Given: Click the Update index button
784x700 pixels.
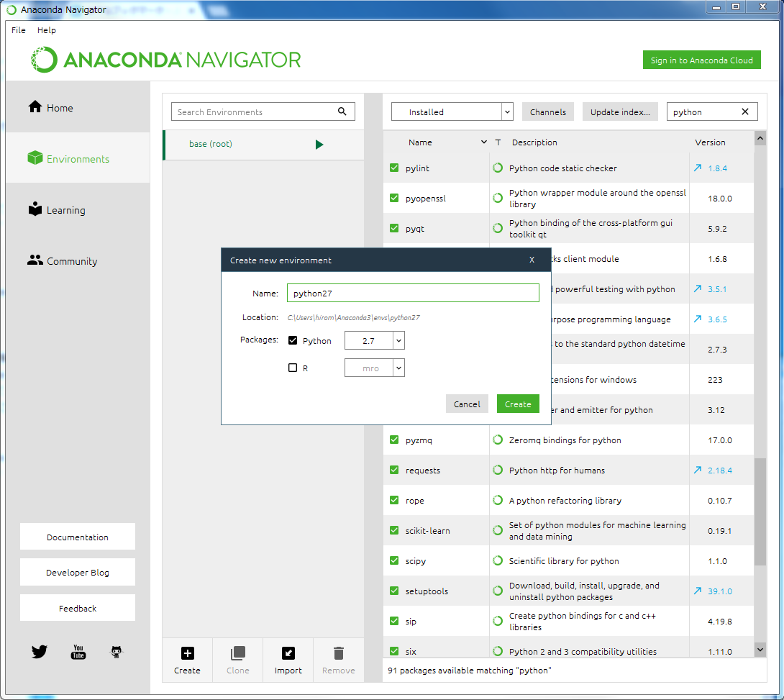Looking at the screenshot, I should pyautogui.click(x=620, y=112).
